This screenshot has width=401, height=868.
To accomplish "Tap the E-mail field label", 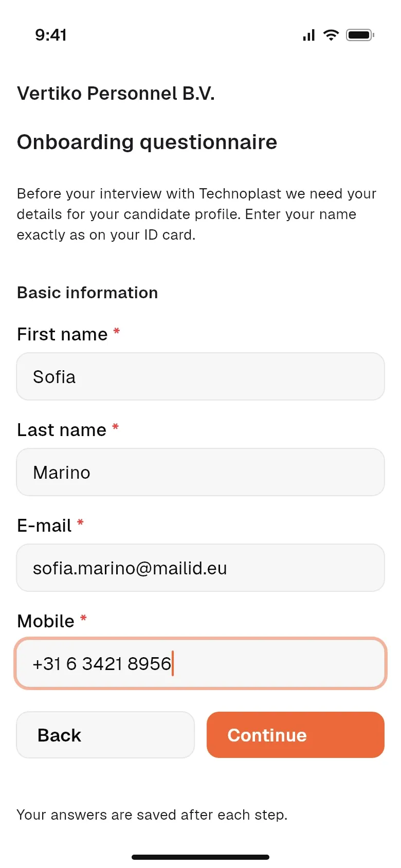I will tap(44, 526).
